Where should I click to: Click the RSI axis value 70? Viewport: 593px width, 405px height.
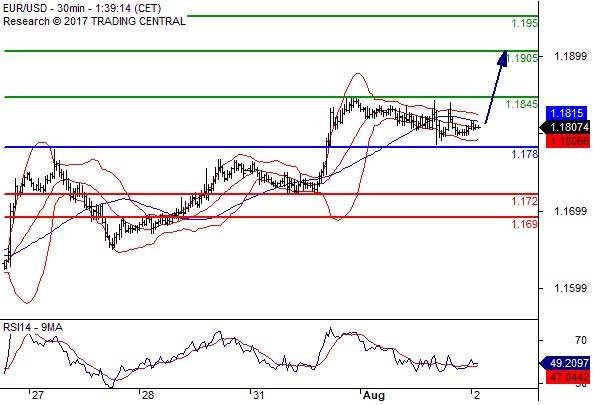(581, 341)
